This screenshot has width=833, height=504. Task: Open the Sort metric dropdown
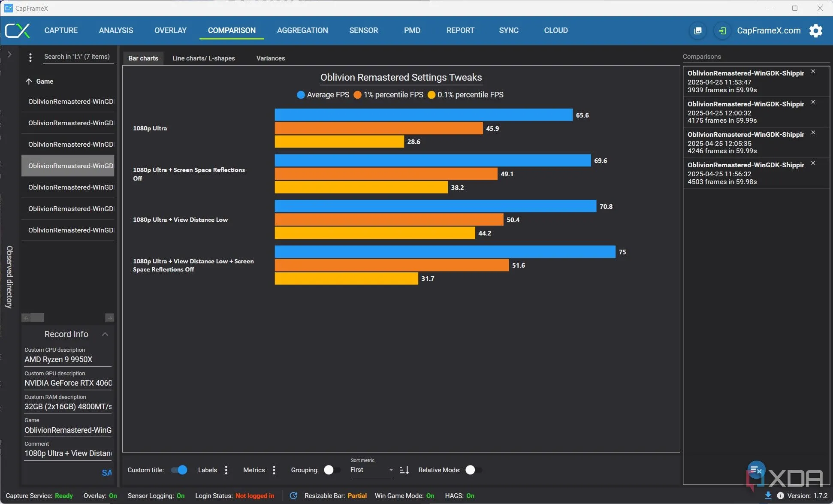(371, 470)
